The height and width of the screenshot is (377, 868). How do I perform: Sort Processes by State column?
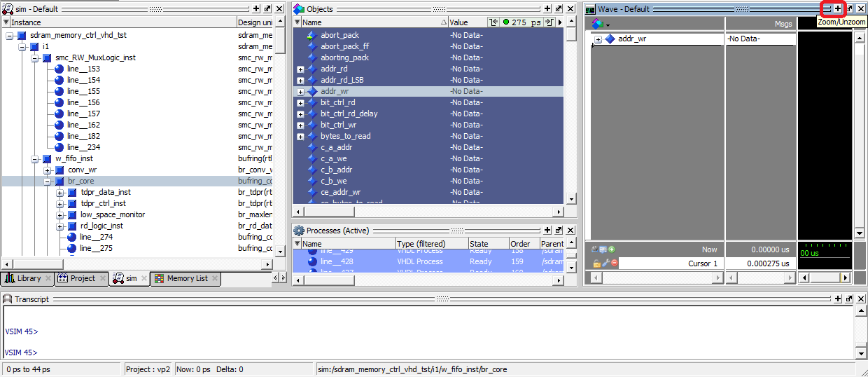[x=487, y=244]
